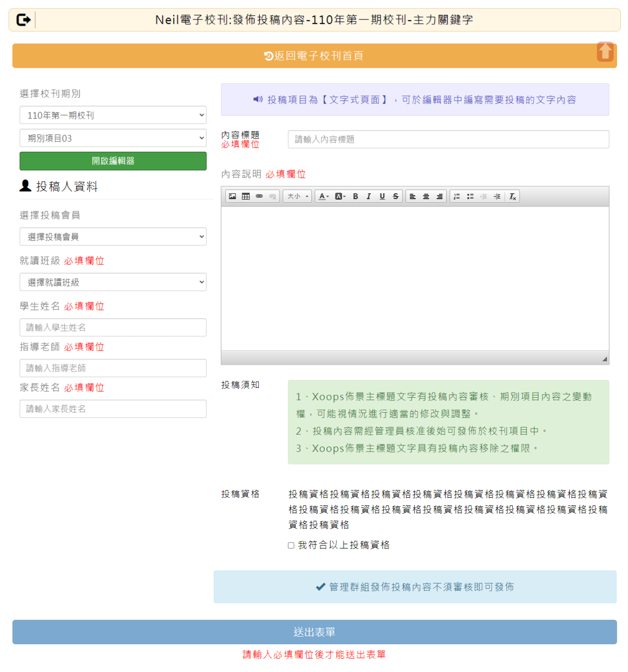Insert a numbered list

click(x=457, y=196)
